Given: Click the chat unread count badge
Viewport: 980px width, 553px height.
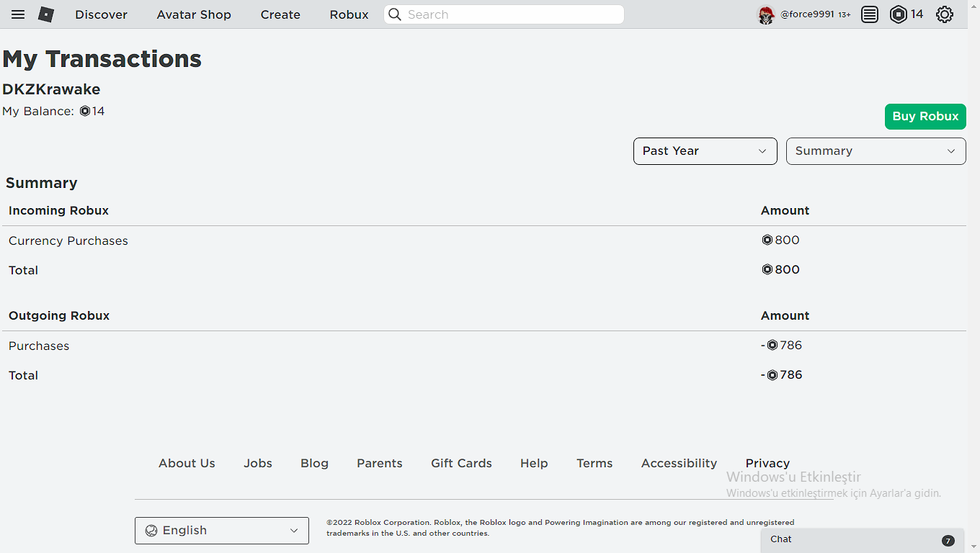Looking at the screenshot, I should [x=948, y=541].
